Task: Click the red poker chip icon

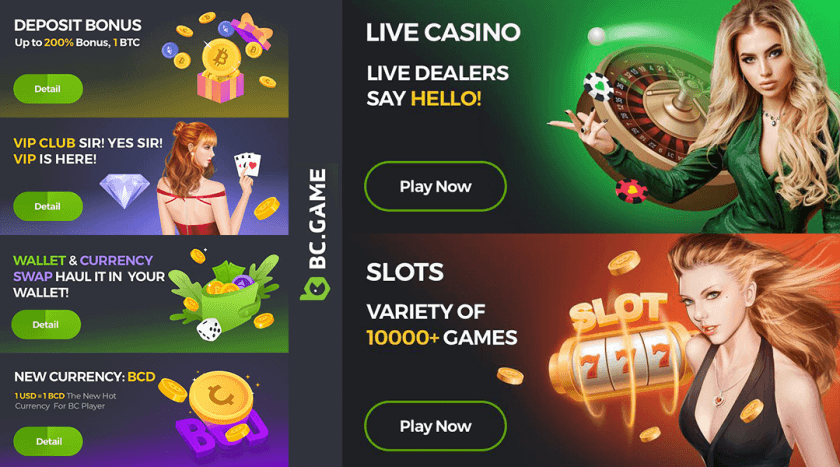Action: coord(631,190)
